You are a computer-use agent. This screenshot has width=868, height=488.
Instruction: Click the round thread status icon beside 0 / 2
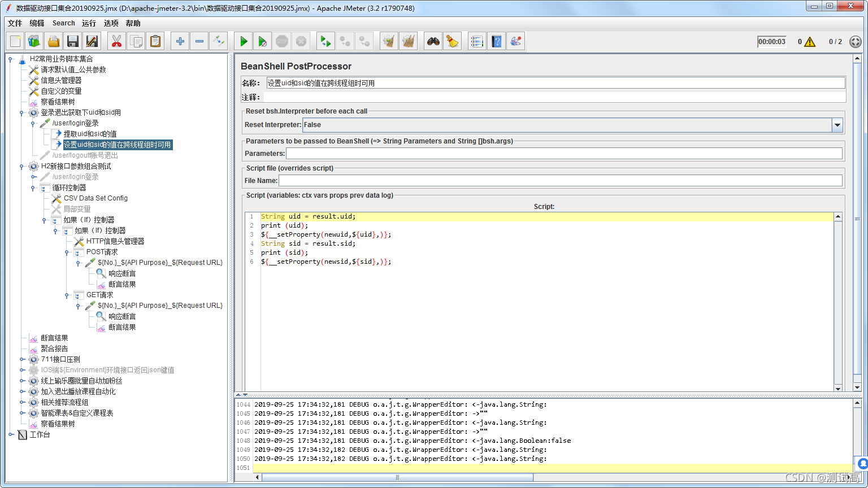pos(856,42)
